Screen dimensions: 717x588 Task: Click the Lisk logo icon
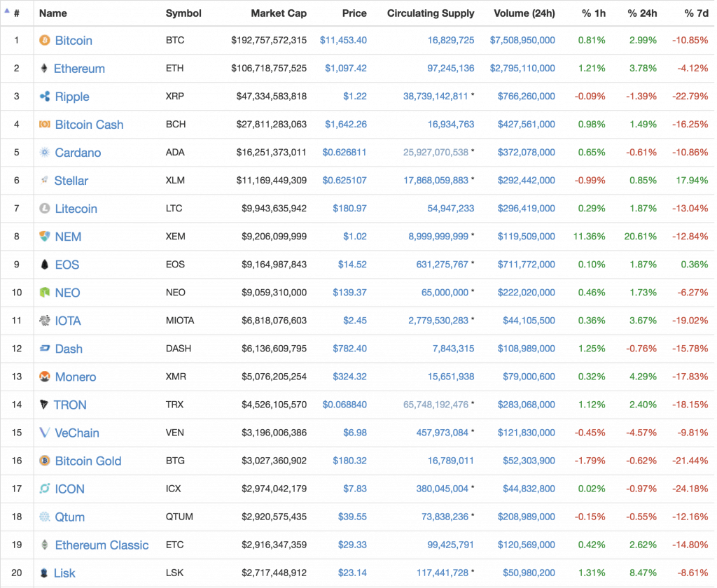(x=44, y=573)
